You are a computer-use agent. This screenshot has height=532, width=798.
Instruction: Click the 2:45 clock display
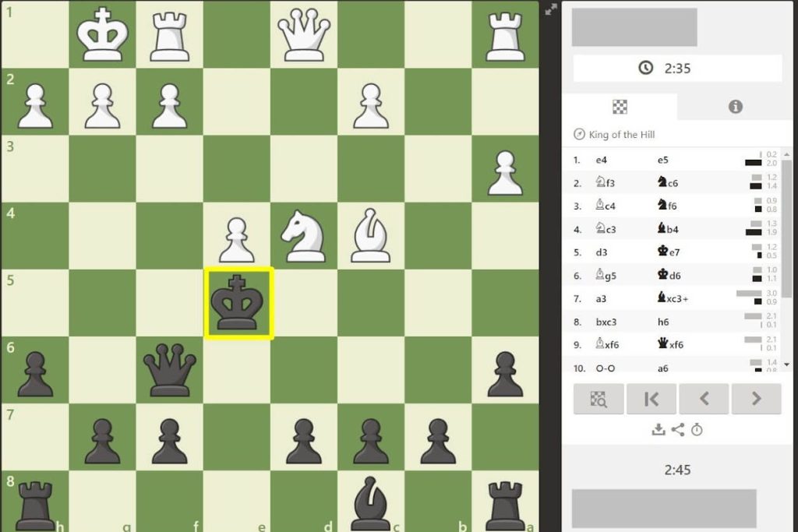677,470
